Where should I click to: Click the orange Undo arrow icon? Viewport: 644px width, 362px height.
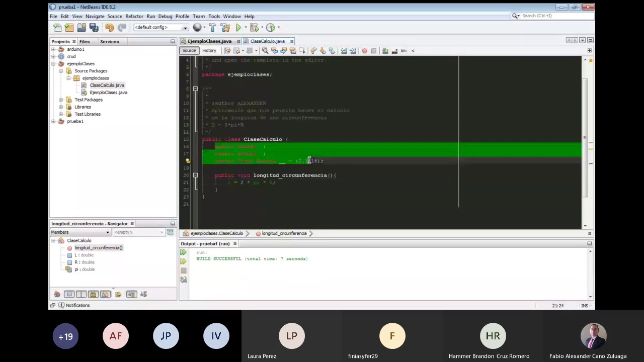coord(109,28)
